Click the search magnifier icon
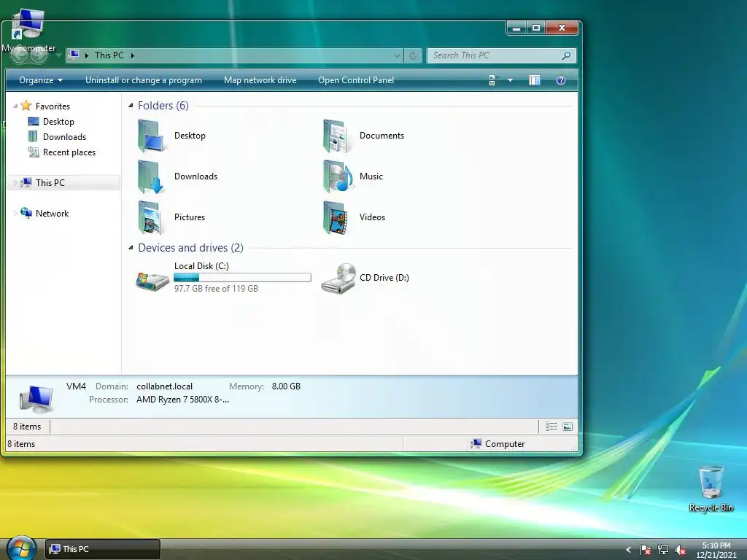 [566, 55]
